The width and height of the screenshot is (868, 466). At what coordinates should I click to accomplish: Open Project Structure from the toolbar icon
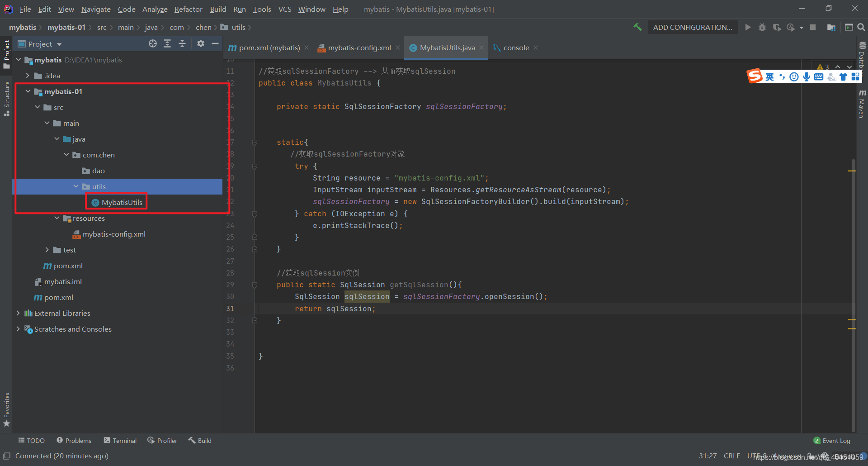pyautogui.click(x=831, y=27)
